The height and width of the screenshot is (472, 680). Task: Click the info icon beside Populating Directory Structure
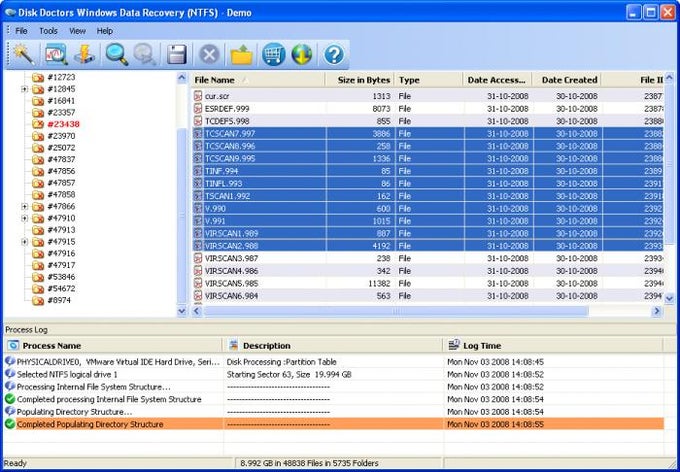(x=10, y=411)
